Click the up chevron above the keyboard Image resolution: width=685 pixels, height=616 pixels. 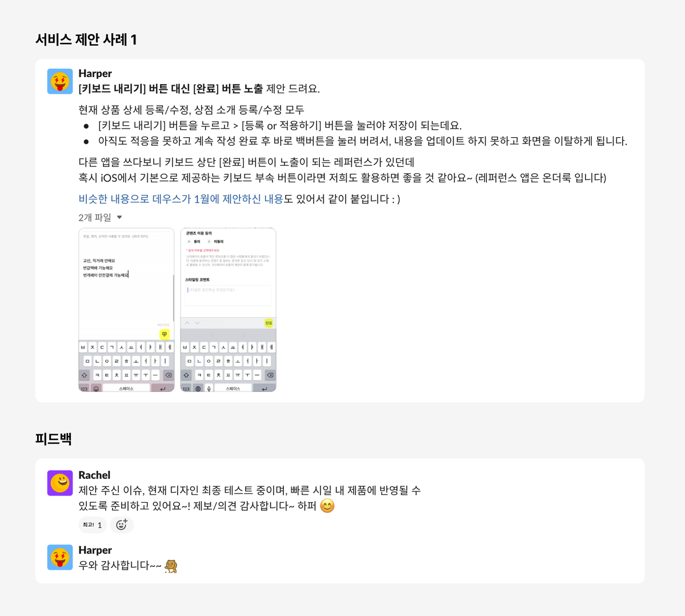point(187,323)
